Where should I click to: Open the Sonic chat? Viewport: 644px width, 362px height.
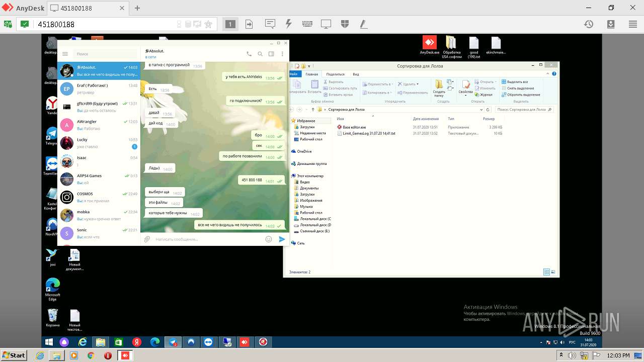click(x=99, y=233)
